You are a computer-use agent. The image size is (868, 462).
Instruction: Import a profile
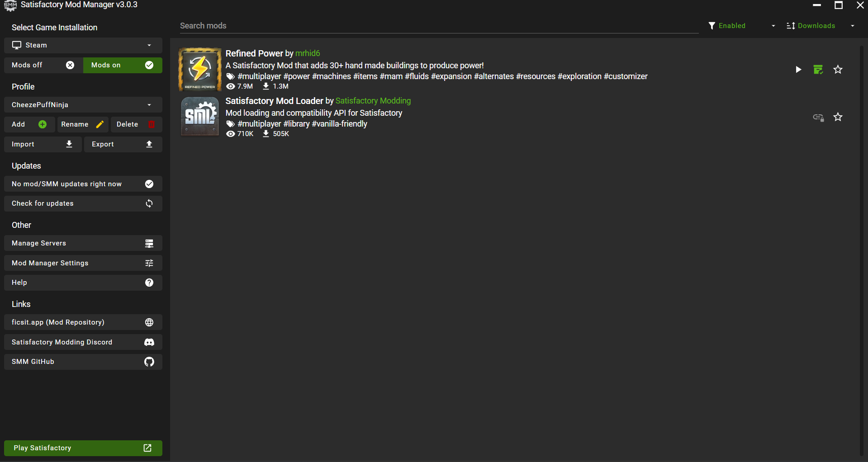tap(43, 144)
